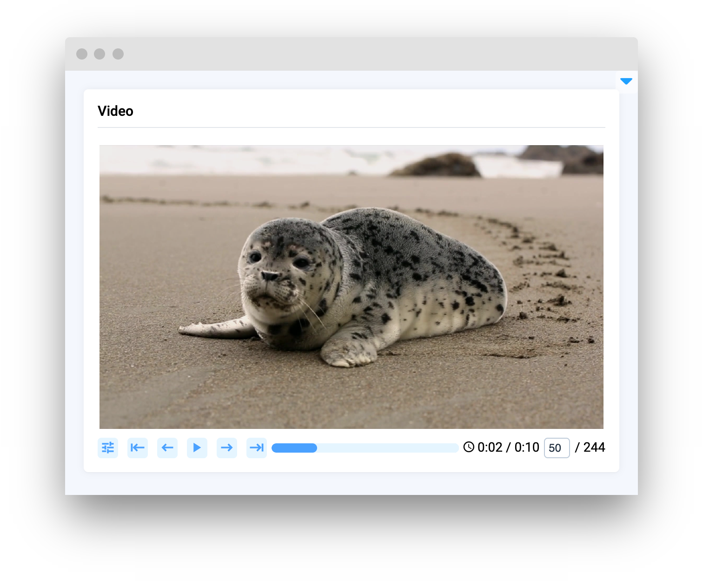
Task: Click the first gray window control dot
Action: click(x=82, y=54)
